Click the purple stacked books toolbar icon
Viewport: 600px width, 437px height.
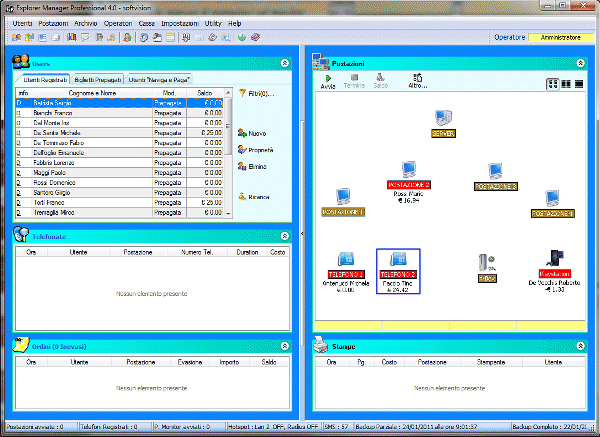(255, 38)
